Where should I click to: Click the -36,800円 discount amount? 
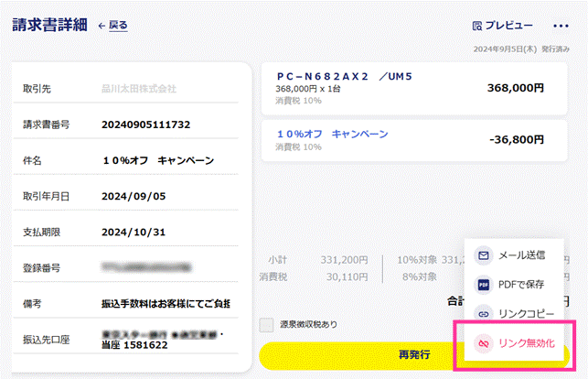tap(517, 139)
